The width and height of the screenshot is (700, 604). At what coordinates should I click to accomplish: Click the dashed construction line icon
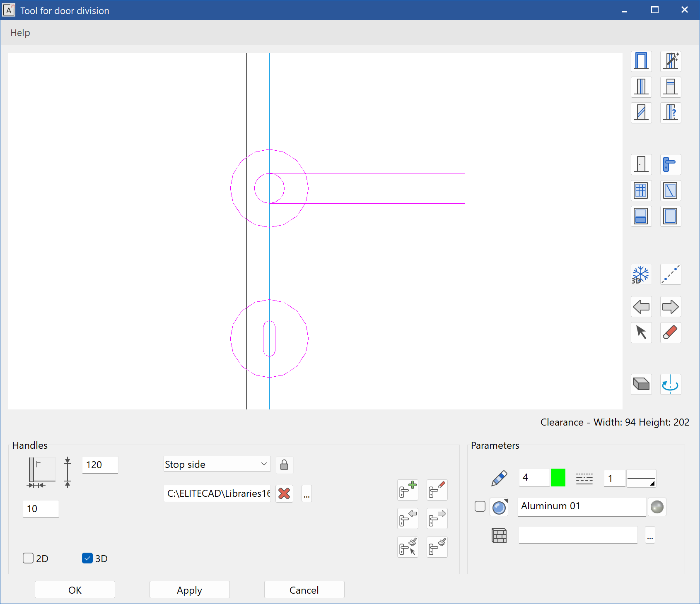pyautogui.click(x=671, y=274)
